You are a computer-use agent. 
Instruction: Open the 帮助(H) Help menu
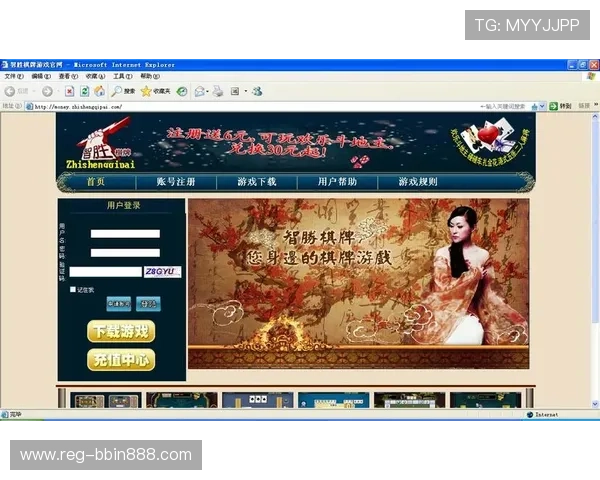pos(150,76)
